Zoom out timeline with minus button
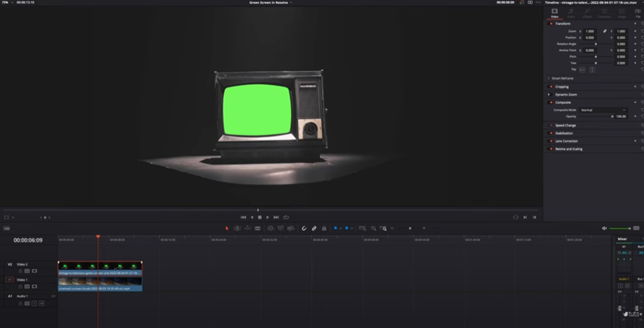The height and width of the screenshot is (328, 644). [x=392, y=228]
